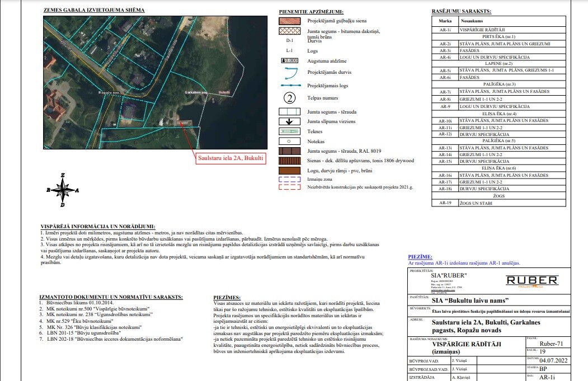Click the 'Marka' column header

point(445,21)
